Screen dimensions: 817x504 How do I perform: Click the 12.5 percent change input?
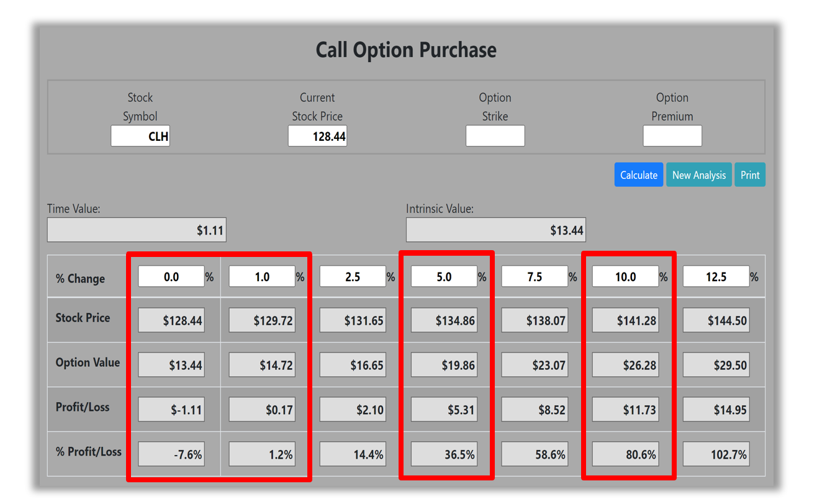(x=716, y=277)
